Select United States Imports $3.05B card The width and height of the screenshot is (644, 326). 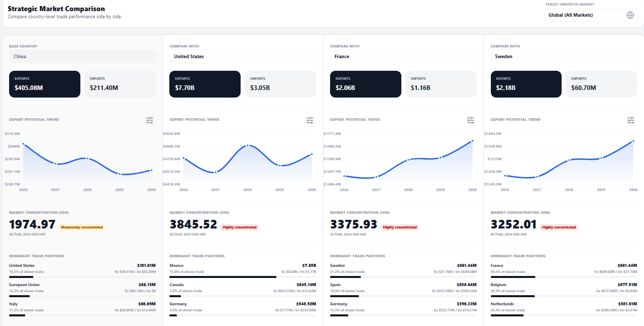pos(280,84)
